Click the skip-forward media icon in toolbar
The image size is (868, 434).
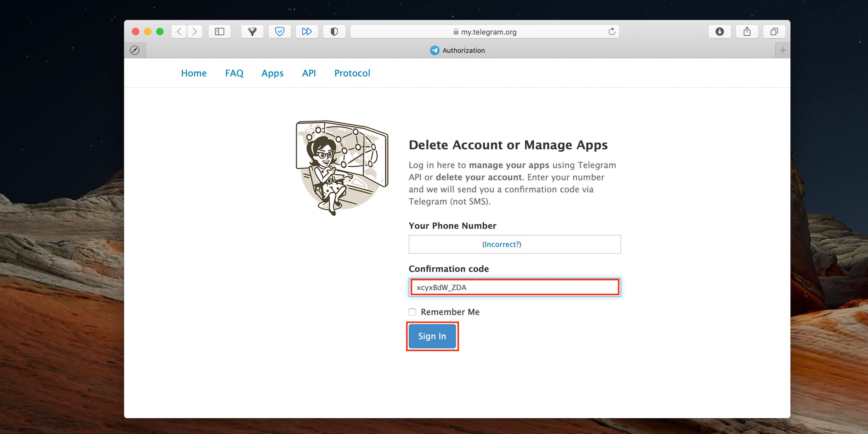click(x=306, y=32)
